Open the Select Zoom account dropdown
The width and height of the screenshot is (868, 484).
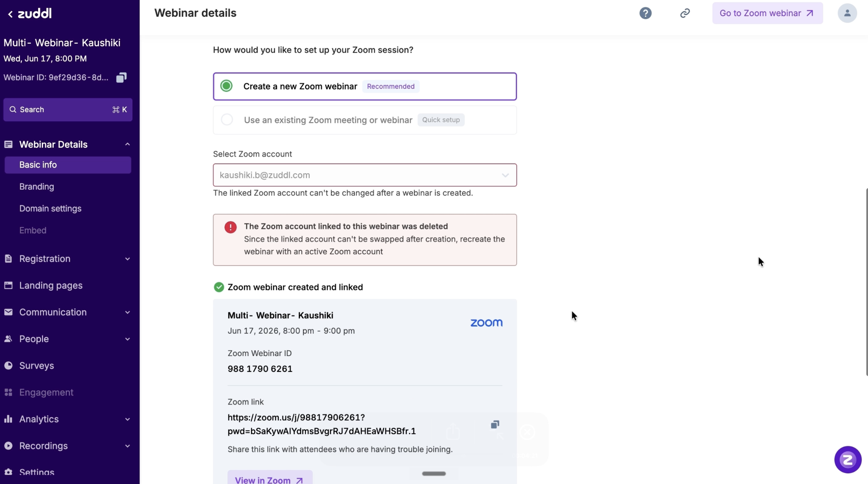coord(364,175)
